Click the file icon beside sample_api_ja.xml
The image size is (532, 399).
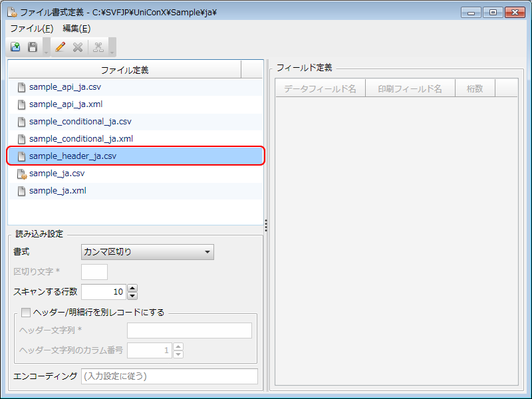pos(22,104)
